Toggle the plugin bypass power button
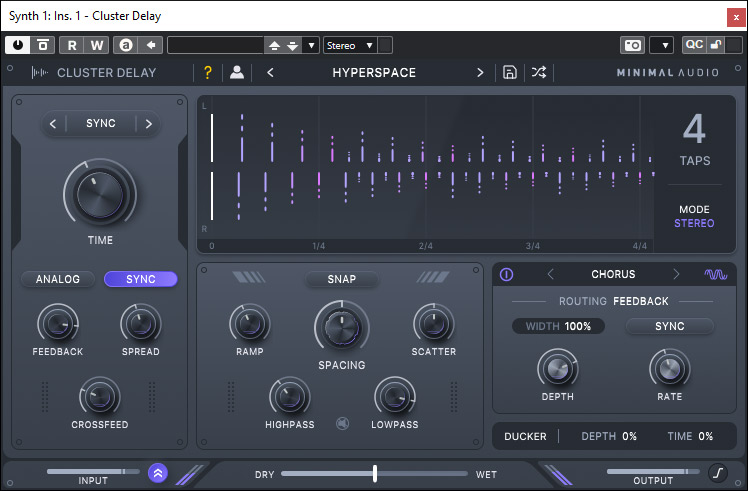Screen dimensions: 748x491 (18, 45)
